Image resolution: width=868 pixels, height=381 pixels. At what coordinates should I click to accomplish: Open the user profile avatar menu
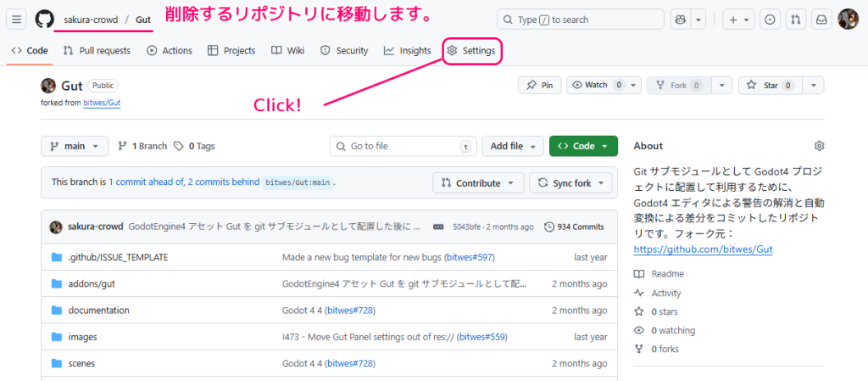click(x=848, y=20)
